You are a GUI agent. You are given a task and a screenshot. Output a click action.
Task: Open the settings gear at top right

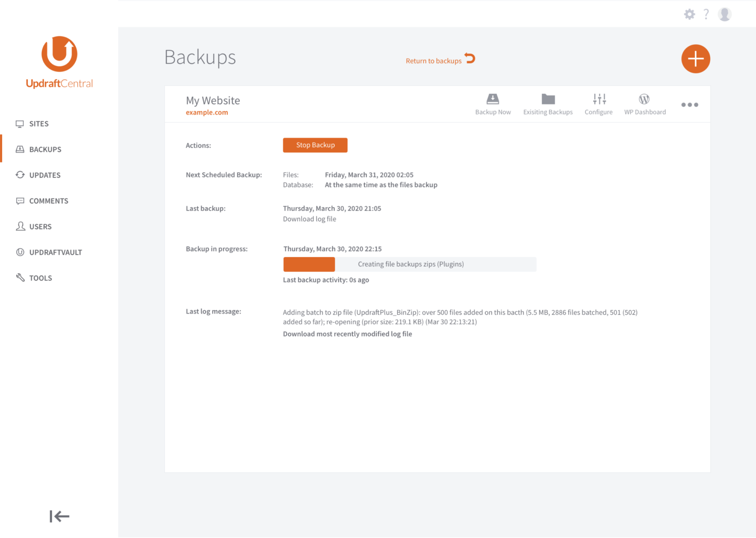(x=689, y=14)
